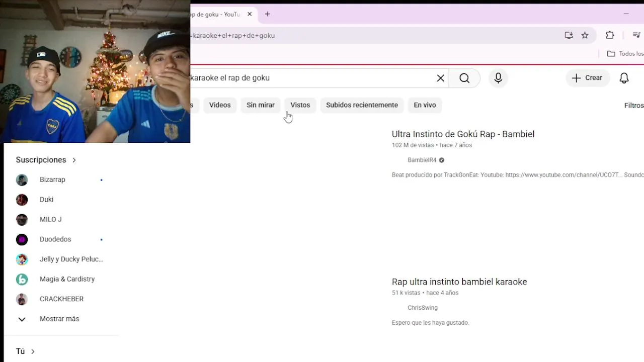The image size is (644, 362).
Task: Click the Duki avatar icon
Action: (22, 200)
